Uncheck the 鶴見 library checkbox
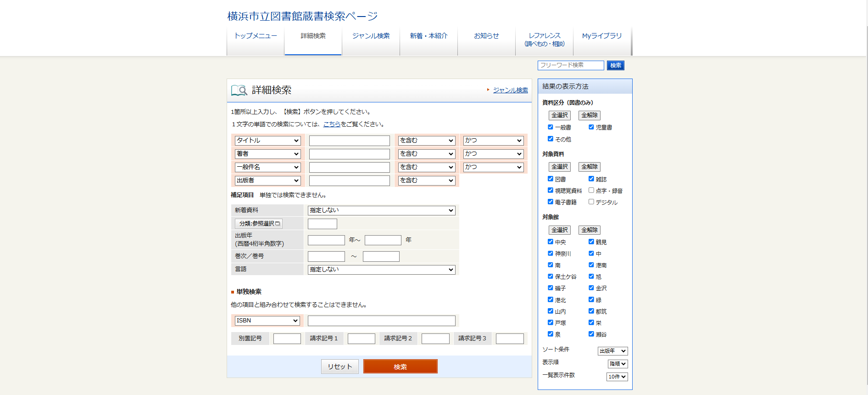The height and width of the screenshot is (395, 868). [x=591, y=242]
